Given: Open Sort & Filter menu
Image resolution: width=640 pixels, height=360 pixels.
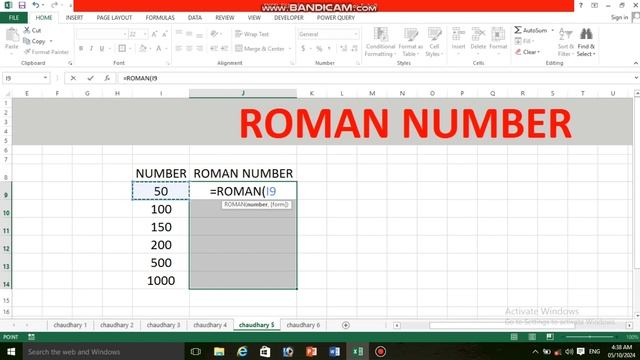Looking at the screenshot, I should (565, 42).
